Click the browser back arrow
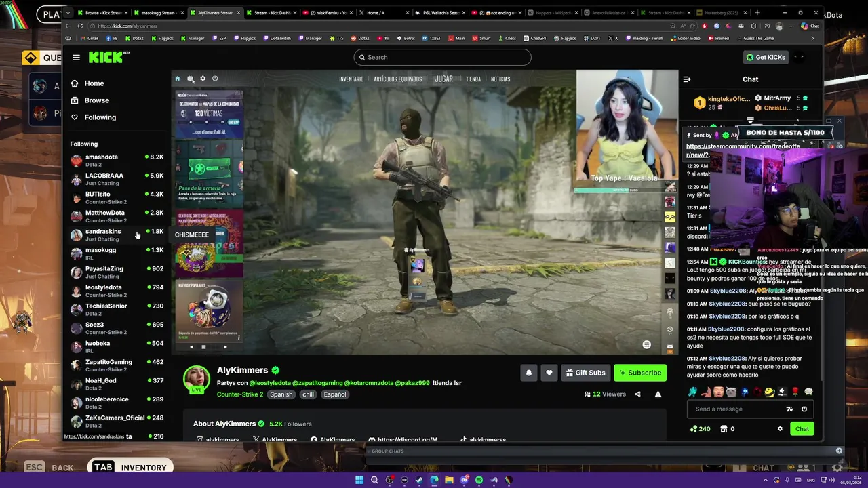This screenshot has width=868, height=488. [x=68, y=26]
